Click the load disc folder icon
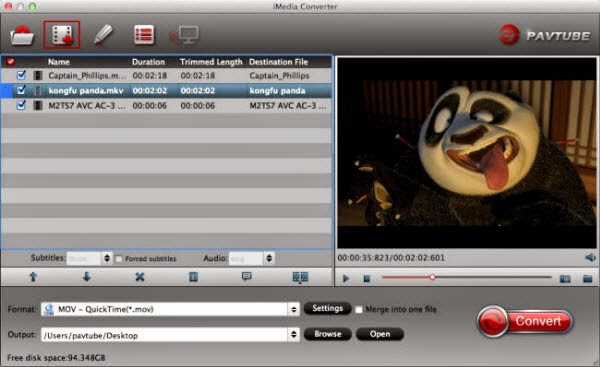Screen dimensions: 600x367 22,36
